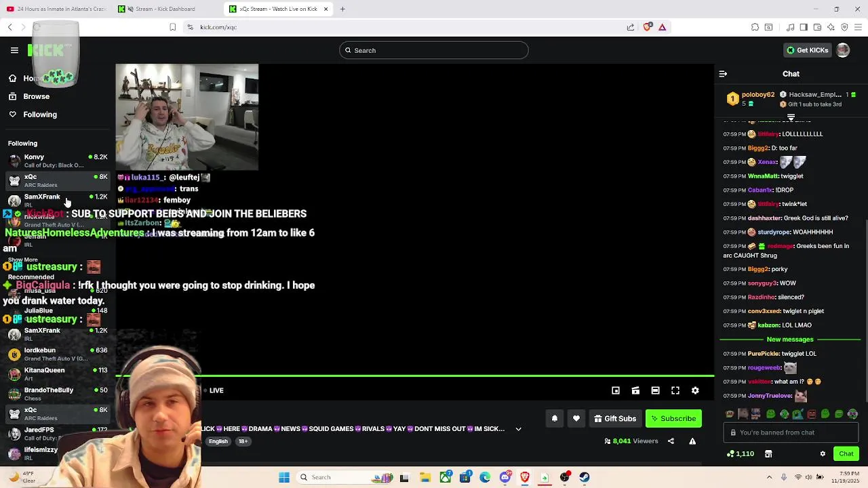The width and height of the screenshot is (868, 488).
Task: Toggle theater mode in player
Action: pos(655,390)
